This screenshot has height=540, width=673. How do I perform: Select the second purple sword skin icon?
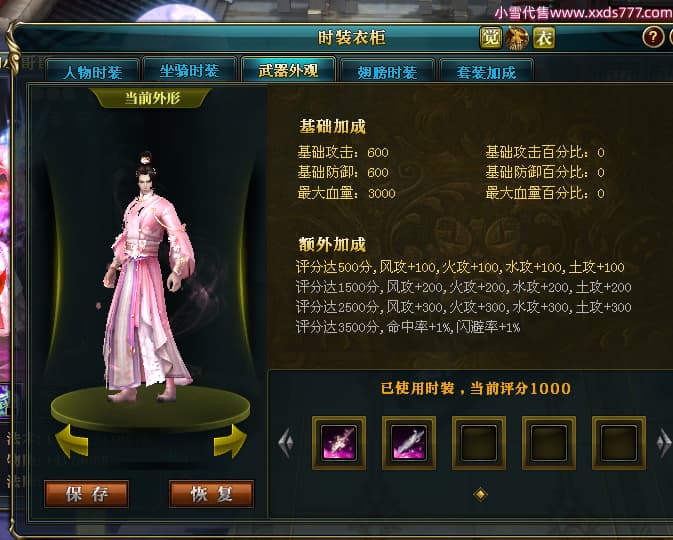click(x=409, y=443)
